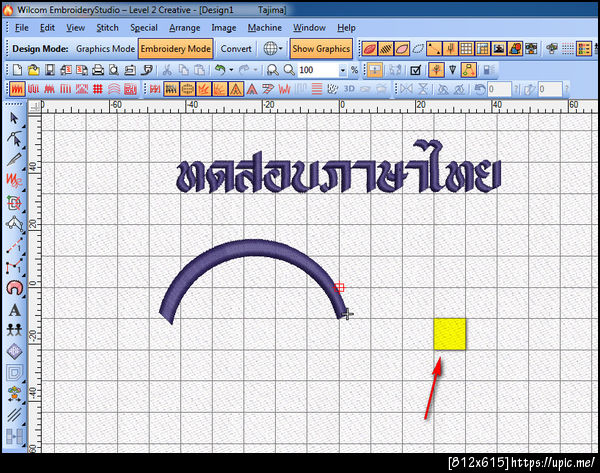Click the Thai lettering embroidery object

tap(339, 167)
